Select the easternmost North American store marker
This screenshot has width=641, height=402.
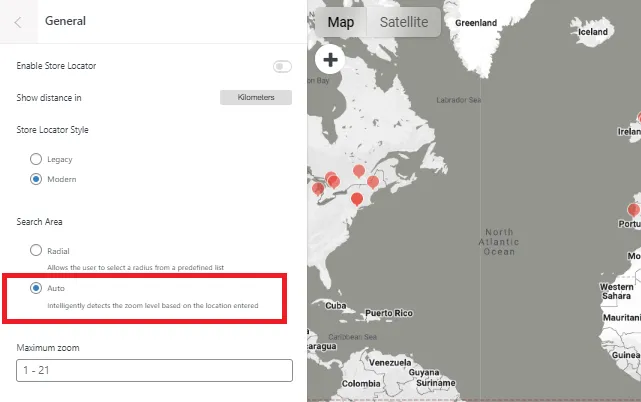(x=373, y=182)
